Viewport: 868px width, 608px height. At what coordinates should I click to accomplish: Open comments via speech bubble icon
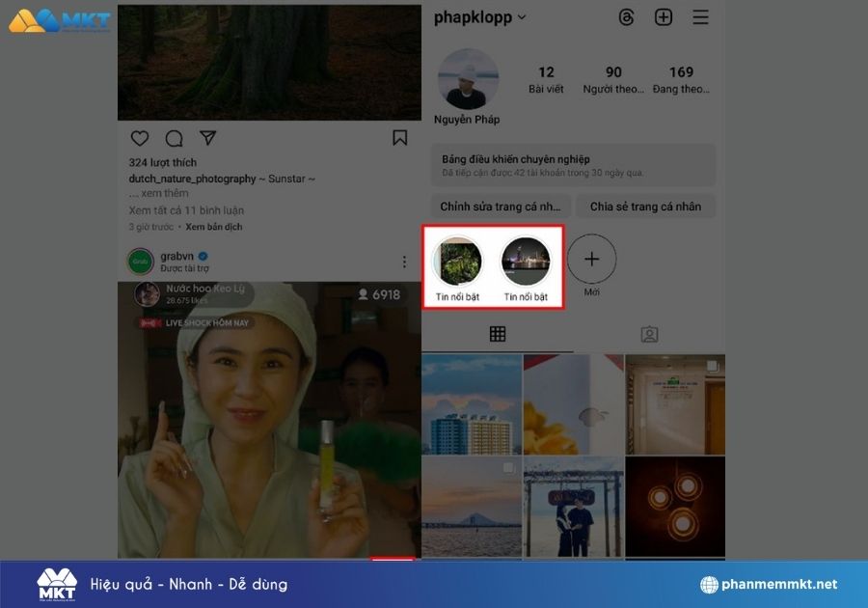tap(174, 138)
